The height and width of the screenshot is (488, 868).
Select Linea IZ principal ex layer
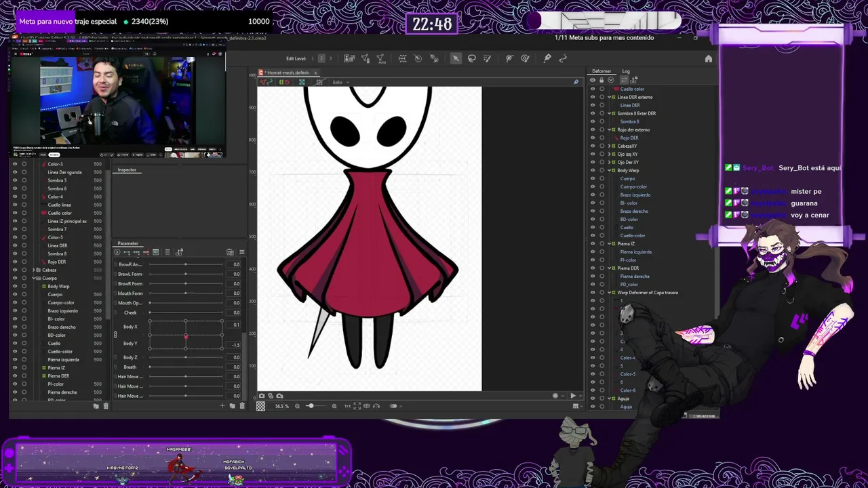[x=67, y=221]
